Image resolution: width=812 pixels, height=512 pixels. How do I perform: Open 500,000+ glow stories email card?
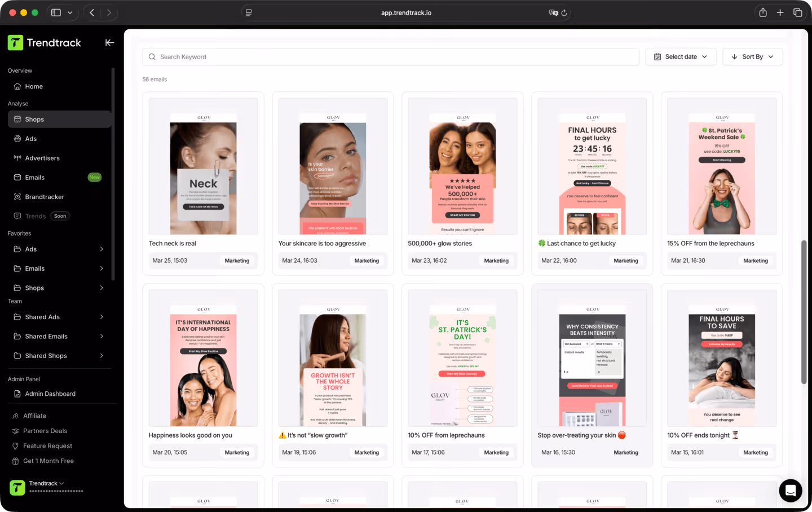462,183
